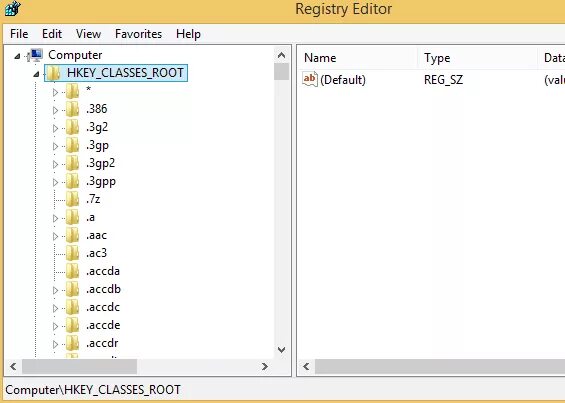Expand the .accdb key
Screen dimensions: 565x403
55,291
